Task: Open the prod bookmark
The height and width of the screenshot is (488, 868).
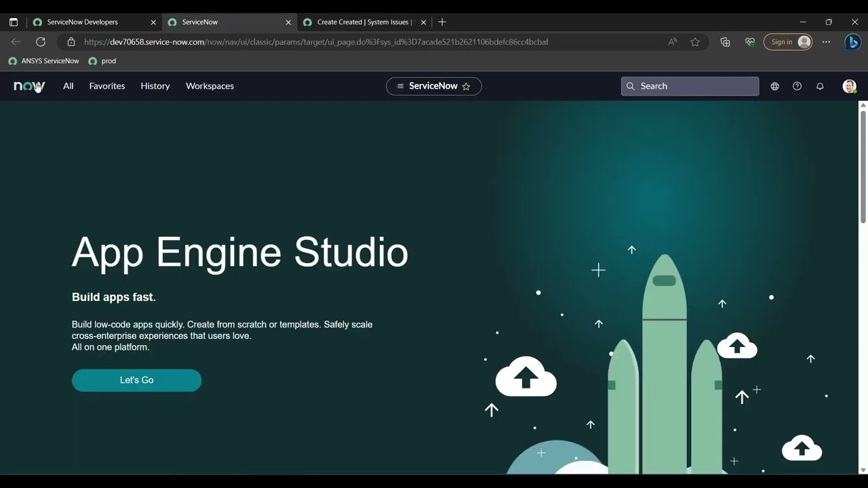Action: (x=102, y=61)
